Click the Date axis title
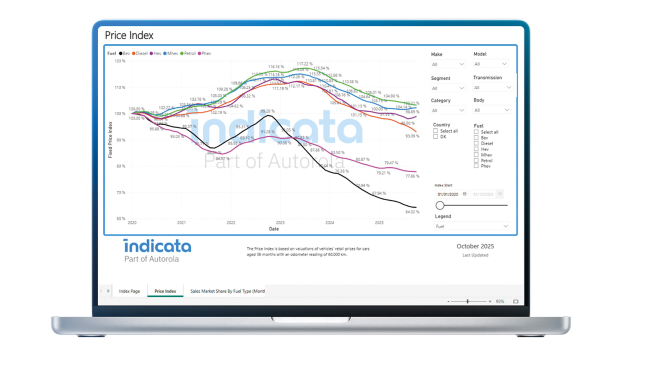The width and height of the screenshot is (650, 366). click(274, 229)
